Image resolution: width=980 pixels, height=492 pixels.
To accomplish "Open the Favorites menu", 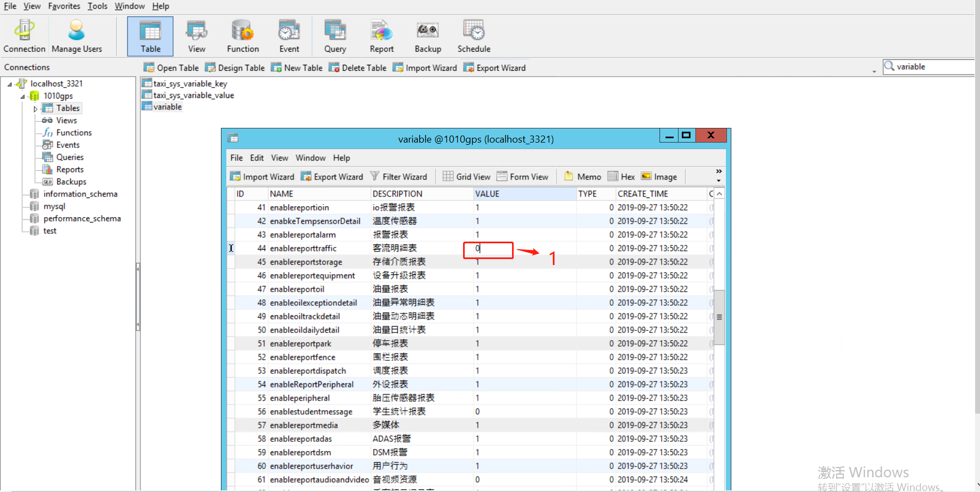I will 64,6.
